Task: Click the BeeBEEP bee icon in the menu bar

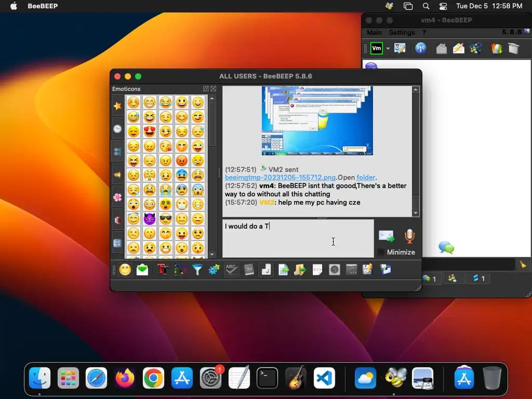Action: pyautogui.click(x=389, y=6)
